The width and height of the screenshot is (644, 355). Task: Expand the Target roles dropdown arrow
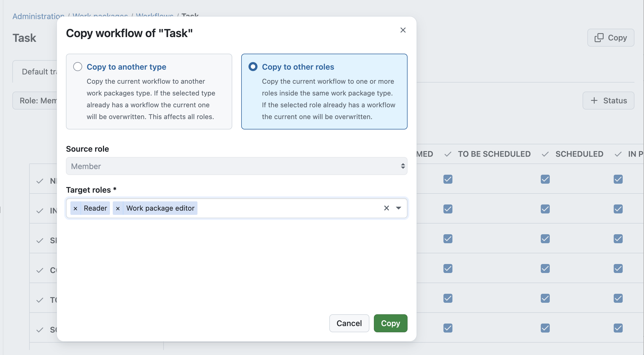(x=399, y=208)
